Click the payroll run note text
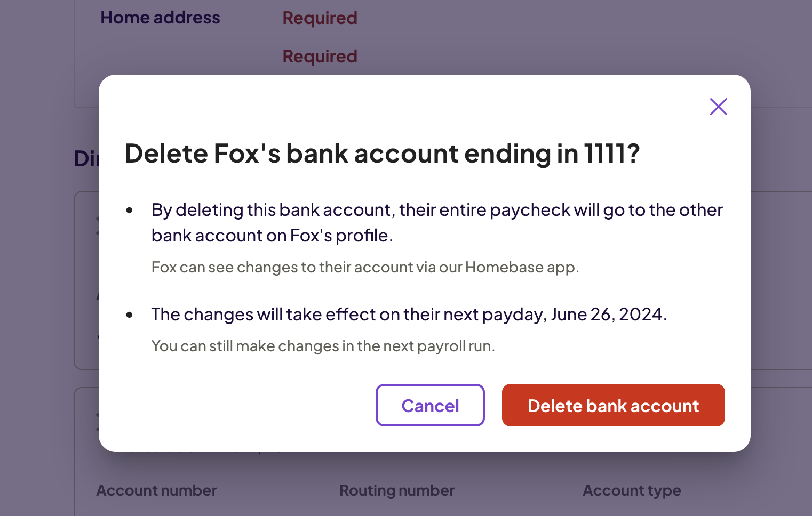This screenshot has width=812, height=516. coord(323,345)
